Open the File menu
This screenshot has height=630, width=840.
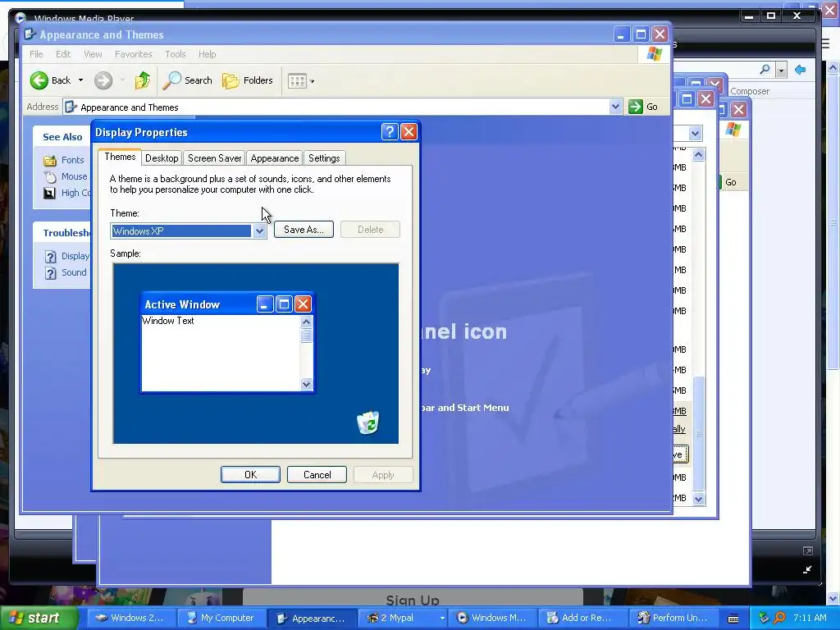coord(36,54)
